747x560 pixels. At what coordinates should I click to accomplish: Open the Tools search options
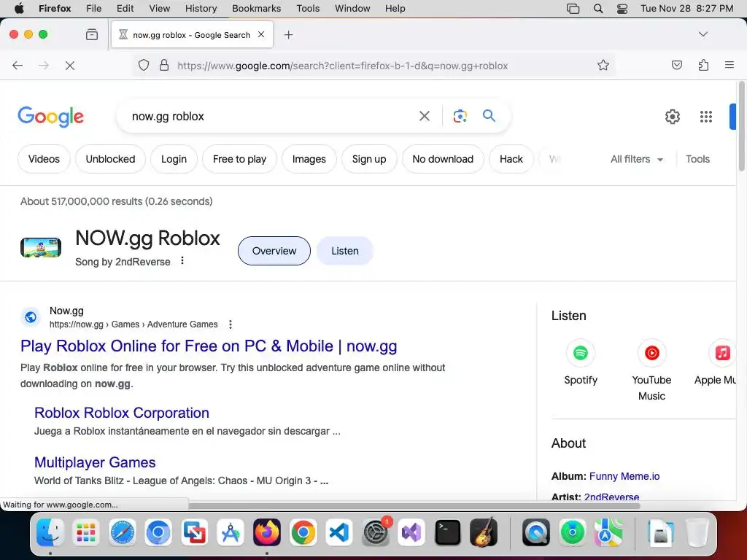click(697, 159)
